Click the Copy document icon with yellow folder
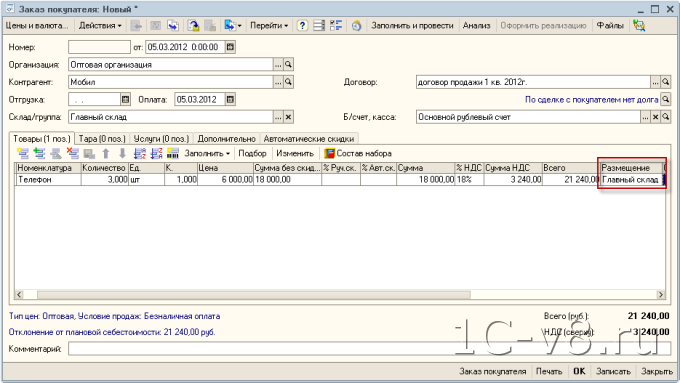This screenshot has height=383, width=680. click(193, 26)
